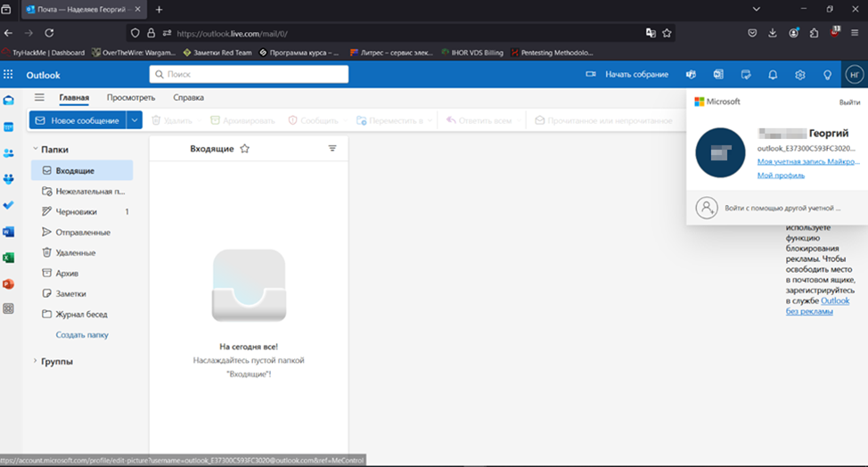Launch Excel app from the sidebar
This screenshot has height=467, width=868.
8,258
